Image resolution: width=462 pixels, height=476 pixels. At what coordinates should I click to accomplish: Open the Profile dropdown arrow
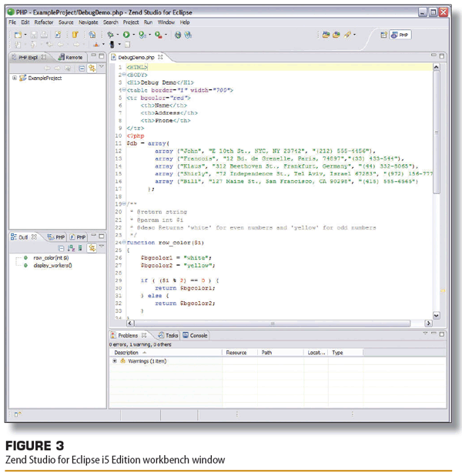tap(150, 35)
